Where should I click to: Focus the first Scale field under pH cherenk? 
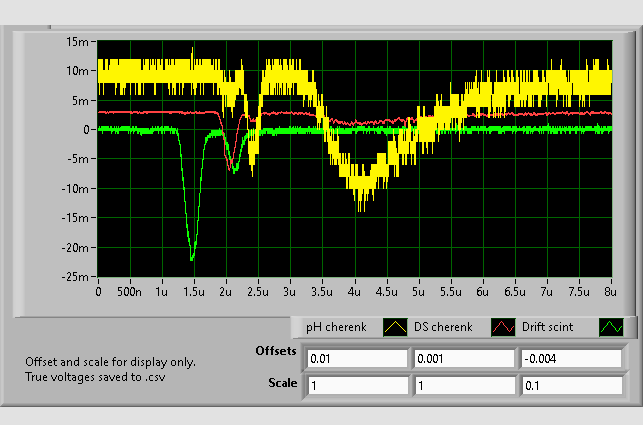[357, 385]
